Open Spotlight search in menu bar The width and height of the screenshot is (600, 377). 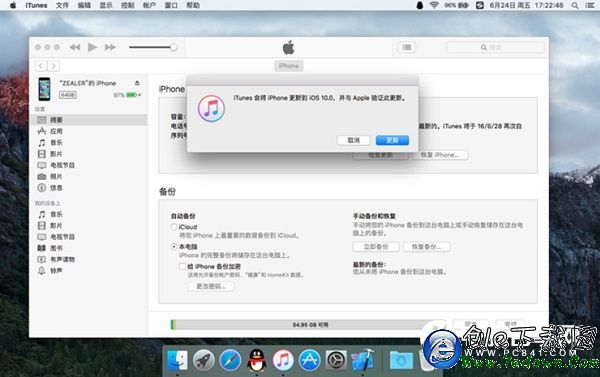(575, 5)
